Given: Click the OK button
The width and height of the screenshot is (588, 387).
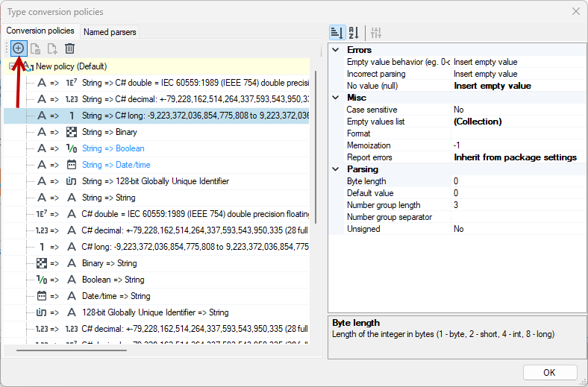Looking at the screenshot, I should [x=550, y=372].
